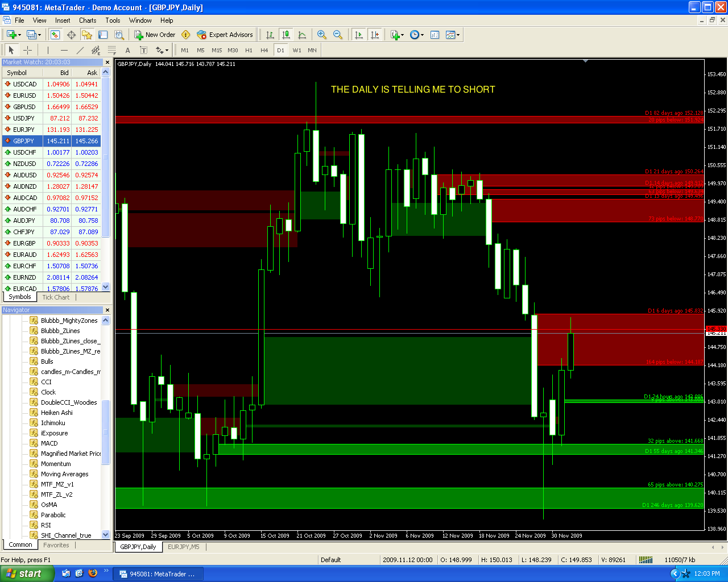Toggle chart Auto Scroll

click(358, 35)
